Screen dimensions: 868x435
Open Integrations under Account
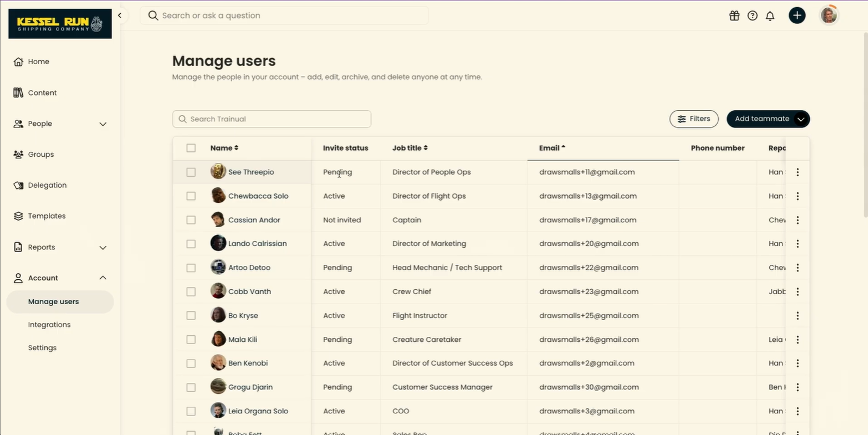pyautogui.click(x=49, y=325)
